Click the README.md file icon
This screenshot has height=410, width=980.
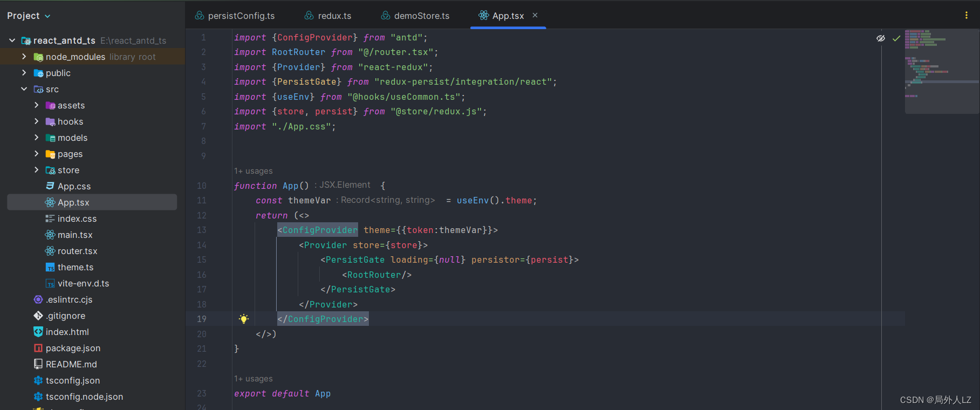pos(38,364)
